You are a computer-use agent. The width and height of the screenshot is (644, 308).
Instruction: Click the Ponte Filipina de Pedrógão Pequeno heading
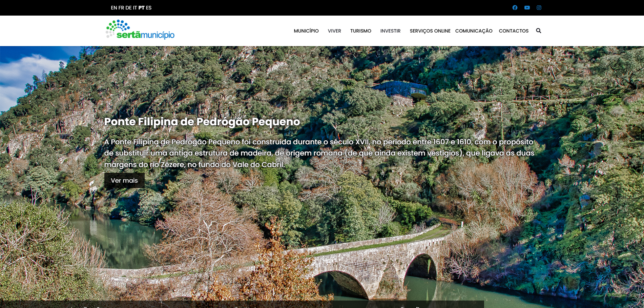[202, 122]
